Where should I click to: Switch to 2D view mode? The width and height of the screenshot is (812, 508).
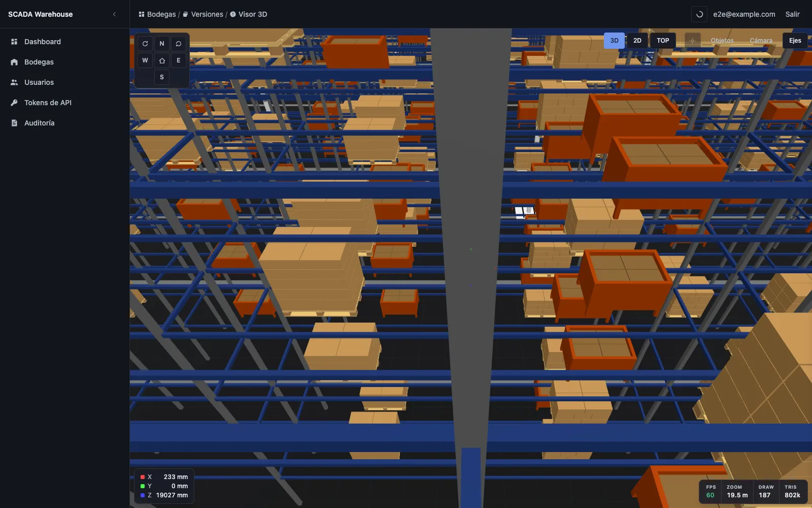637,41
